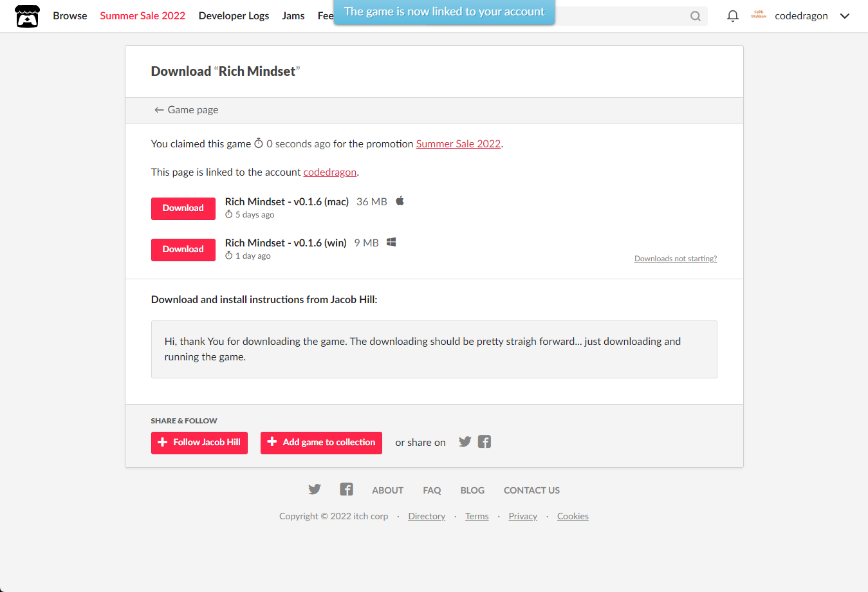868x592 pixels.
Task: Click the codedragon avatar image
Action: [759, 15]
